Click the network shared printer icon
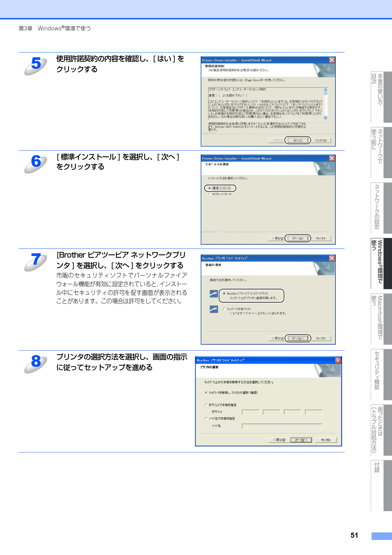The image size is (392, 555). point(214,309)
